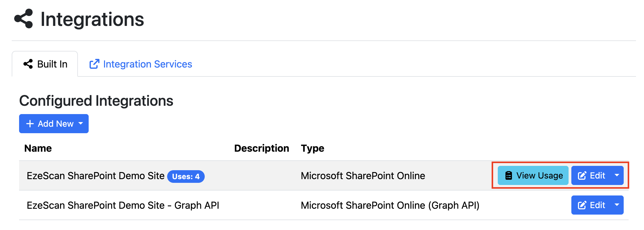The width and height of the screenshot is (644, 230).
Task: Edit the Graph API integration
Action: click(x=591, y=205)
